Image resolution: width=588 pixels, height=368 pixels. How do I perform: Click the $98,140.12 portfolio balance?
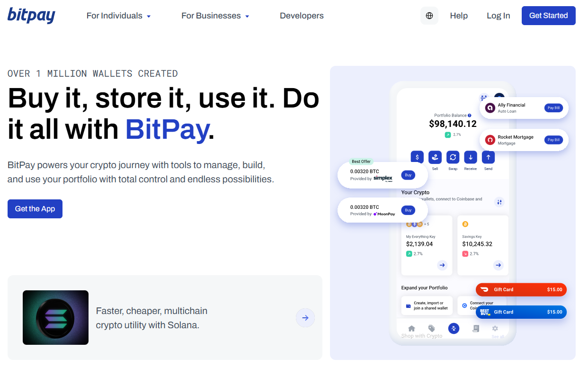tap(453, 124)
